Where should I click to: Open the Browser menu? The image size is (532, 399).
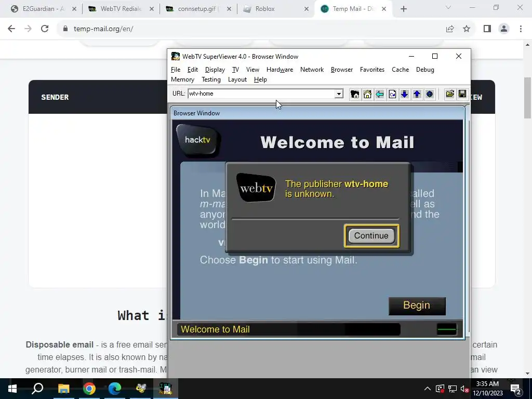(342, 70)
